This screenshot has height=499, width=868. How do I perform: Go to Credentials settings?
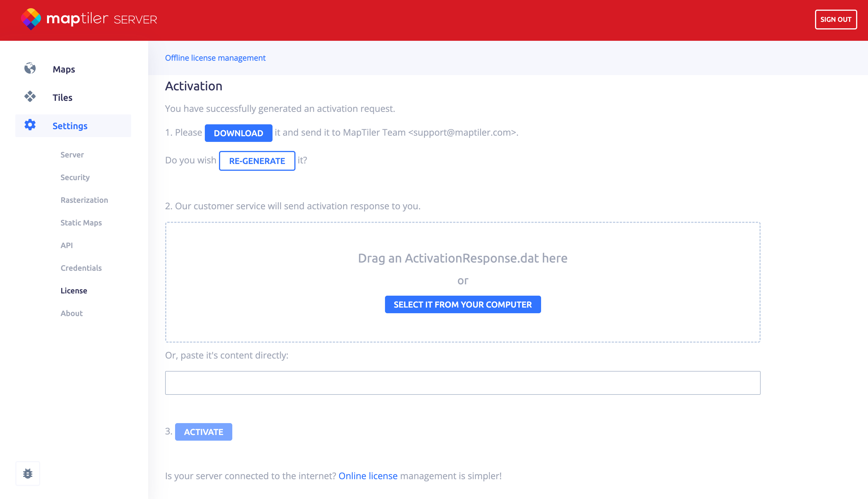(81, 268)
